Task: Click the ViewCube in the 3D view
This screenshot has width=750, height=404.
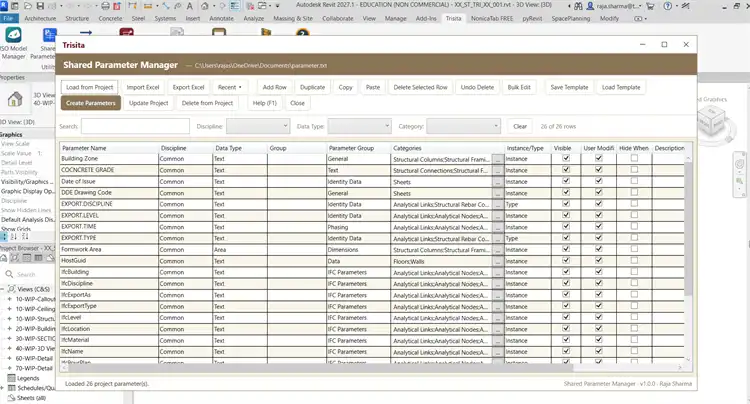Action: pyautogui.click(x=711, y=120)
